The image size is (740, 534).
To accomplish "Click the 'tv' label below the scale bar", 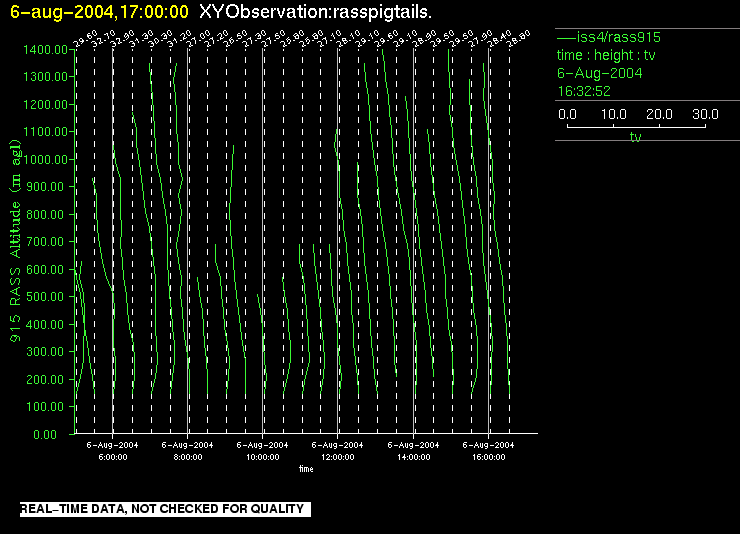I will [x=635, y=136].
